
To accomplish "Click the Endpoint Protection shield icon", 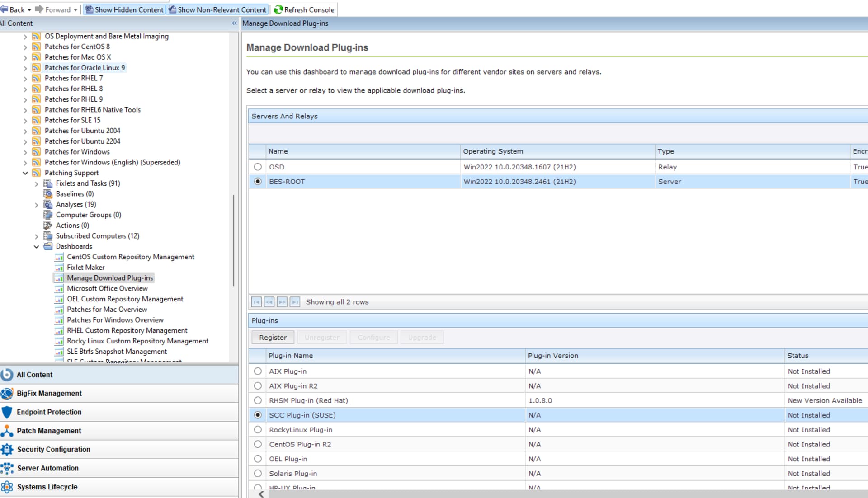I will pos(7,412).
